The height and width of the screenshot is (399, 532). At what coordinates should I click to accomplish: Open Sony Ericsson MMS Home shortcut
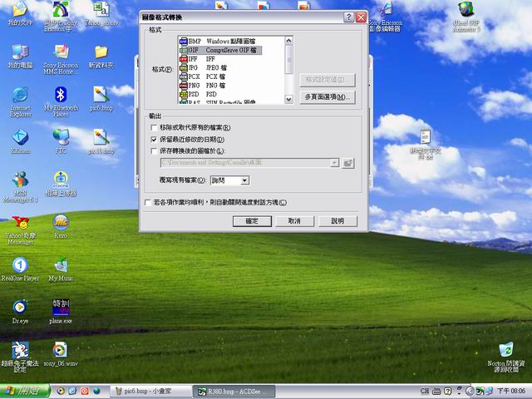coord(61,59)
